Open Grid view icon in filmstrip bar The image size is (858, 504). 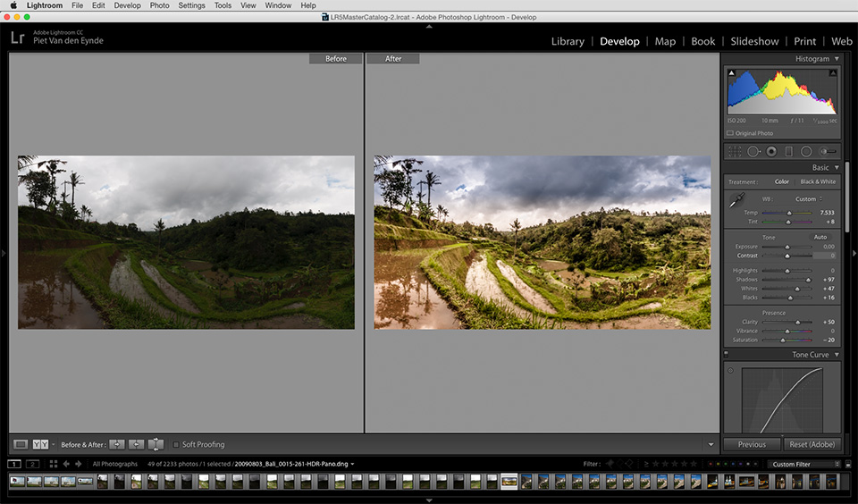coord(53,464)
